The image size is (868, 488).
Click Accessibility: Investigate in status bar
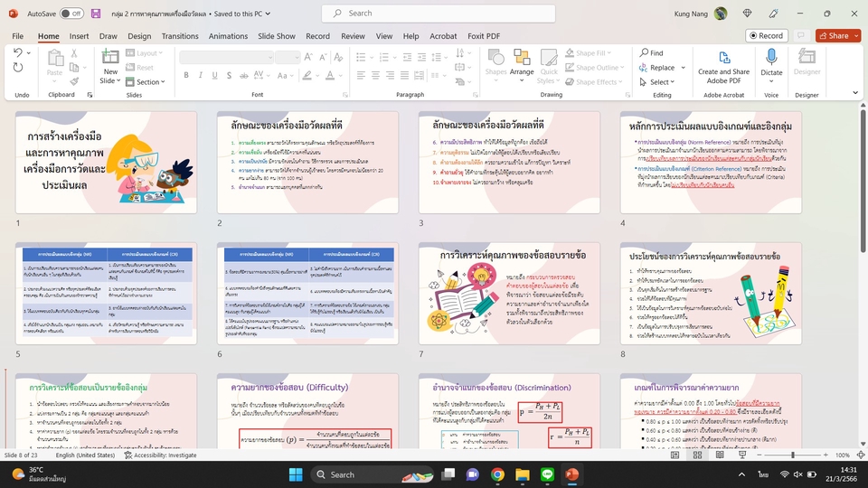161,455
